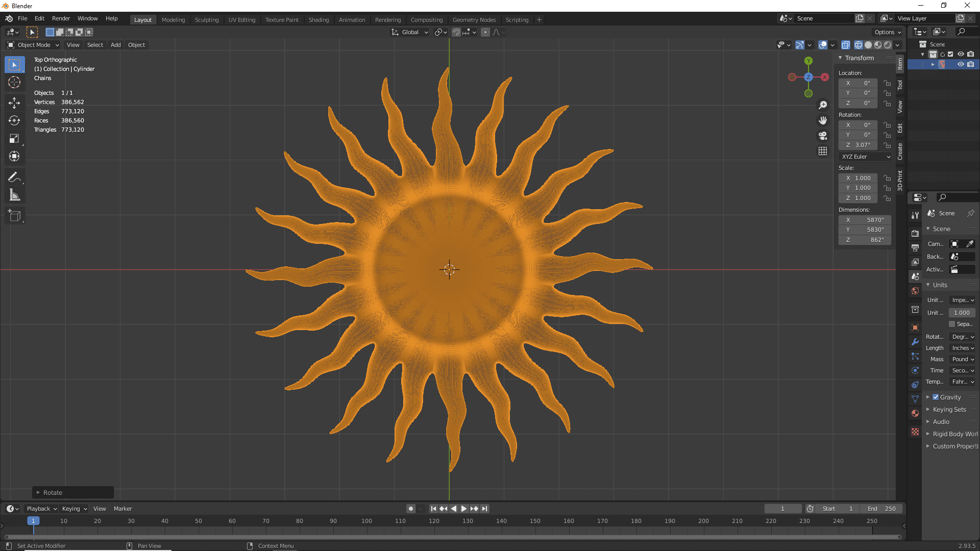
Task: Open the Scripting workspace tab
Action: coord(517,19)
